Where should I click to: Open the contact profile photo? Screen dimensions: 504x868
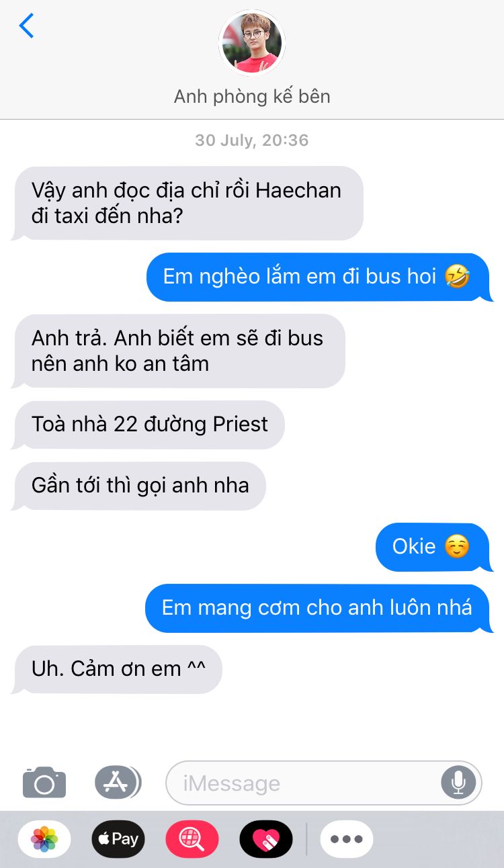point(252,43)
